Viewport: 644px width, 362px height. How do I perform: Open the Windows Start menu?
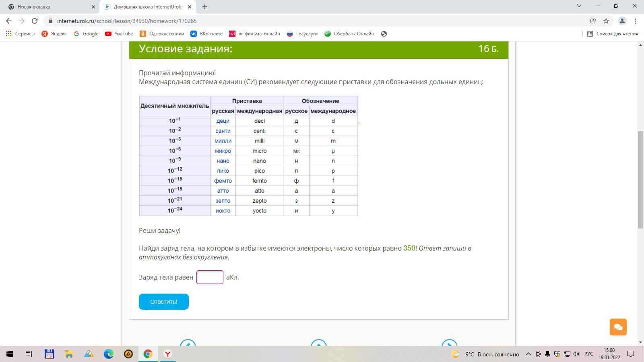pos(10,354)
